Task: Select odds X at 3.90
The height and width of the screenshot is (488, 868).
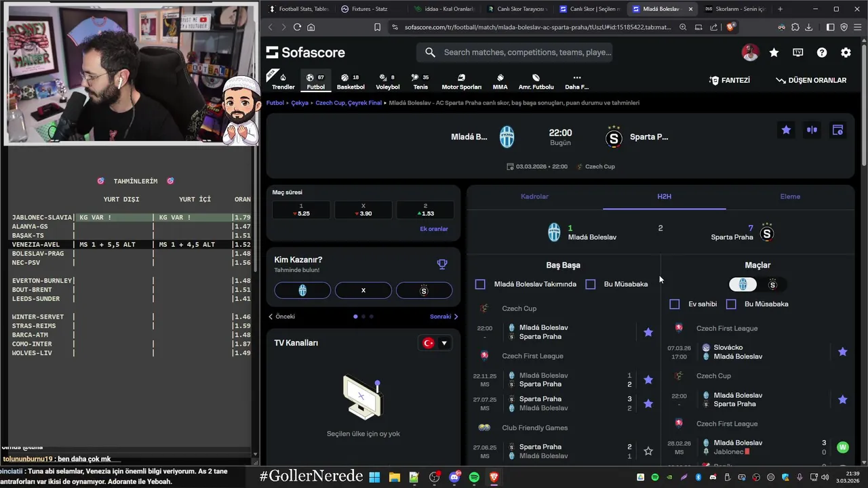Action: coord(363,209)
